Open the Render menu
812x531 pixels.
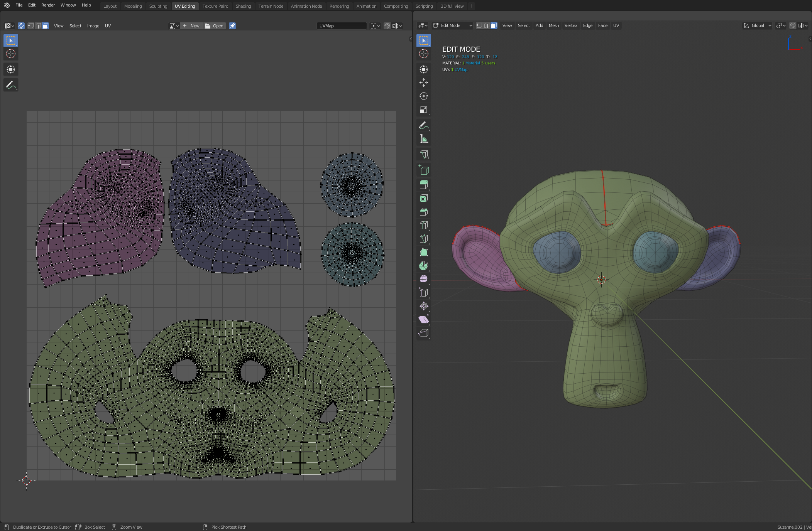tap(48, 5)
